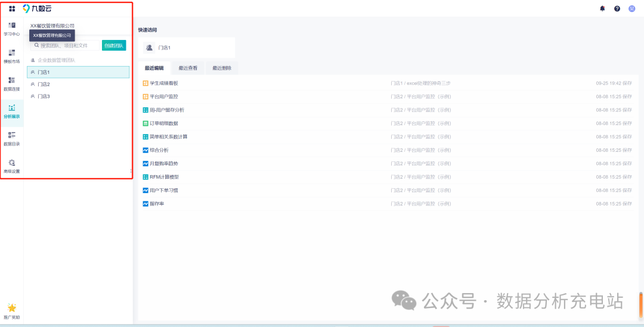Open the RFM计算模型 table icon

click(x=145, y=177)
